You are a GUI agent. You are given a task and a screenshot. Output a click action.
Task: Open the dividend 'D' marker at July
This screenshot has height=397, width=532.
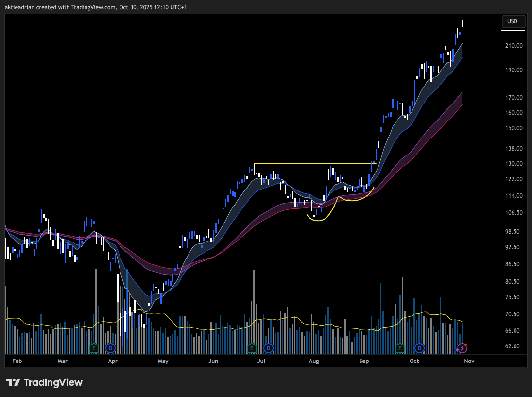(x=268, y=348)
